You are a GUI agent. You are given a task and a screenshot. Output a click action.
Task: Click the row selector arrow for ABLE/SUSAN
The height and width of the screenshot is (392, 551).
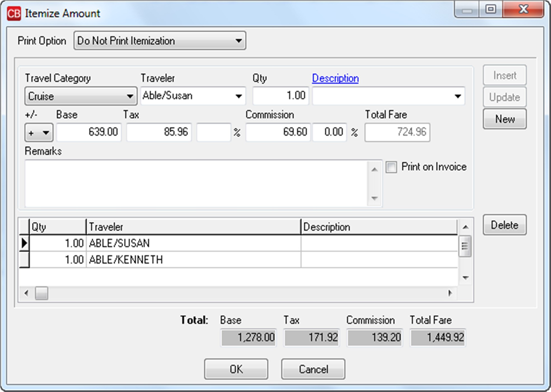pos(24,243)
